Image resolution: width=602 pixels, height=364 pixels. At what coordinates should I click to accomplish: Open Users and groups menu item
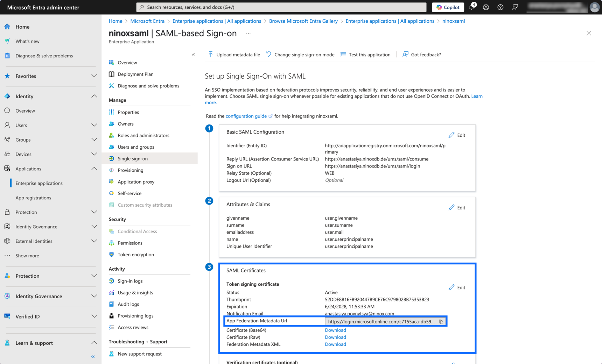[x=136, y=147]
